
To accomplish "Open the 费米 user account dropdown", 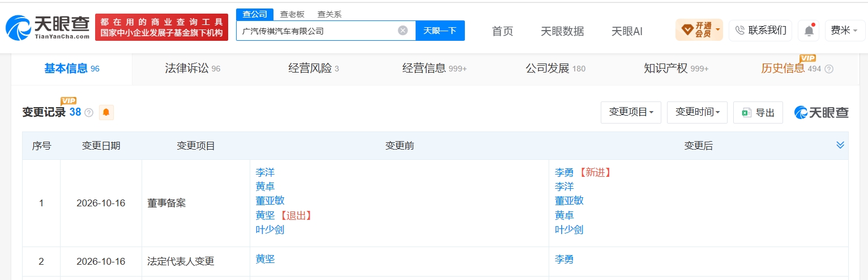I will (844, 31).
